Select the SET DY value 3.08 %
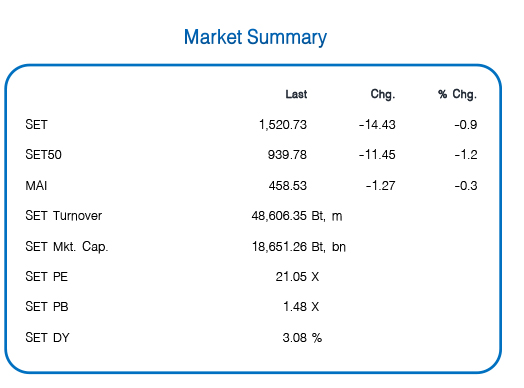This screenshot has width=524, height=388. pyautogui.click(x=302, y=338)
